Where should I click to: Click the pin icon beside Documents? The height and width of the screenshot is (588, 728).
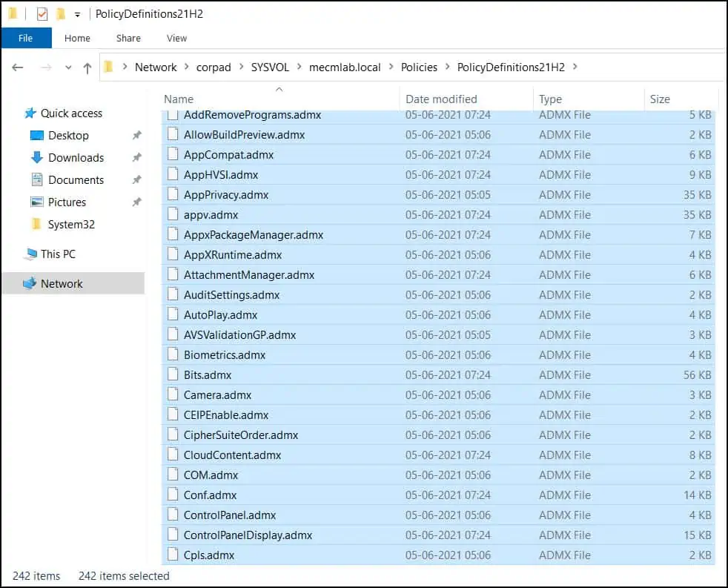pyautogui.click(x=136, y=180)
